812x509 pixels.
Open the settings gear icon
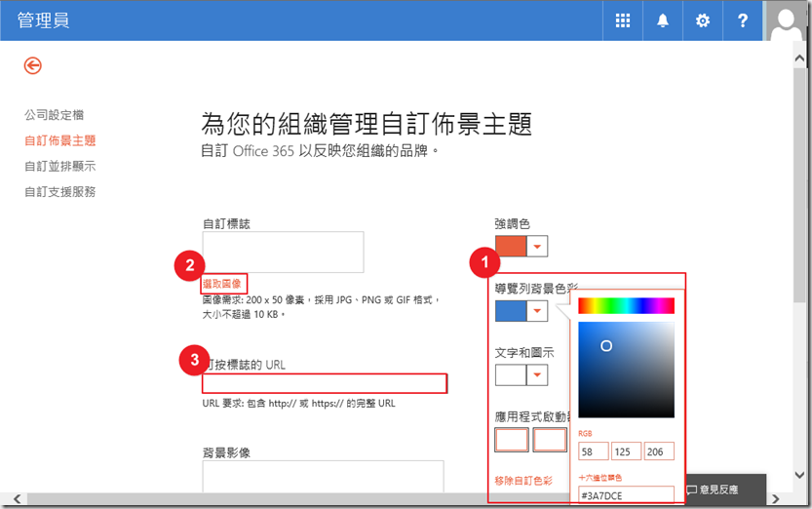[703, 20]
